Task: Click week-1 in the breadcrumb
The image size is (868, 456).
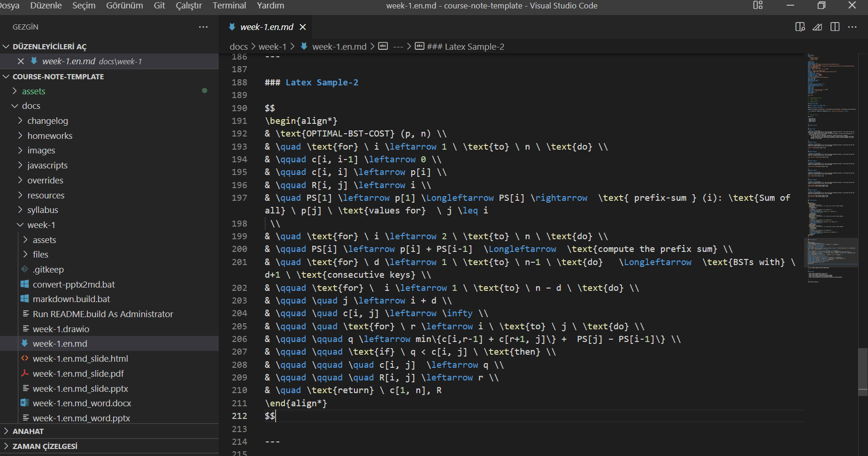Action: pyautogui.click(x=272, y=46)
